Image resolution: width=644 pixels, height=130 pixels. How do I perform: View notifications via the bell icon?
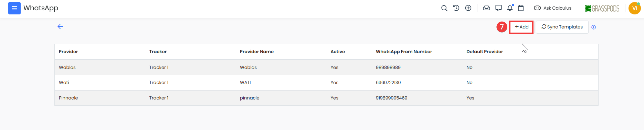pos(510,8)
